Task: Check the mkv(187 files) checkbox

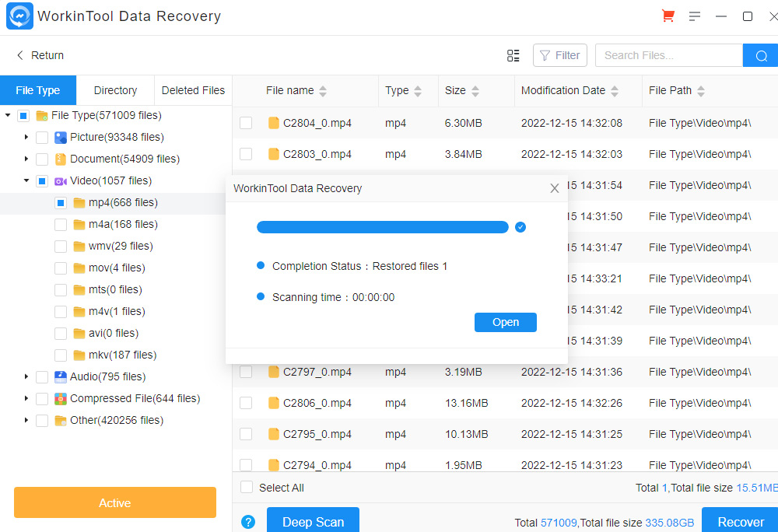Action: (x=61, y=355)
